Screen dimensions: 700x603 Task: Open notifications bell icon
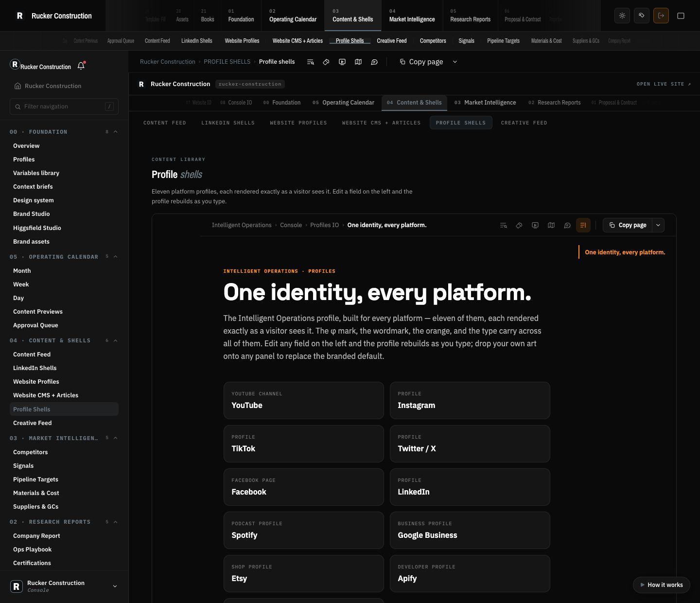tap(81, 66)
